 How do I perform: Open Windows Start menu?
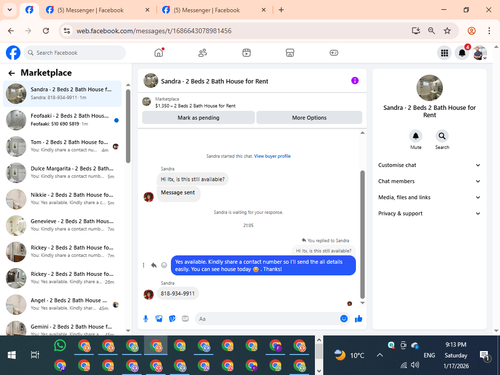(12, 355)
